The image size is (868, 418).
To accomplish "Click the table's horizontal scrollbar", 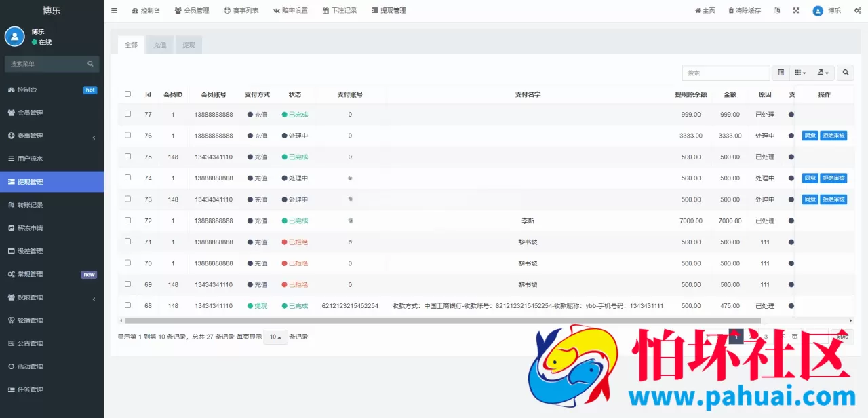I will tap(443, 320).
